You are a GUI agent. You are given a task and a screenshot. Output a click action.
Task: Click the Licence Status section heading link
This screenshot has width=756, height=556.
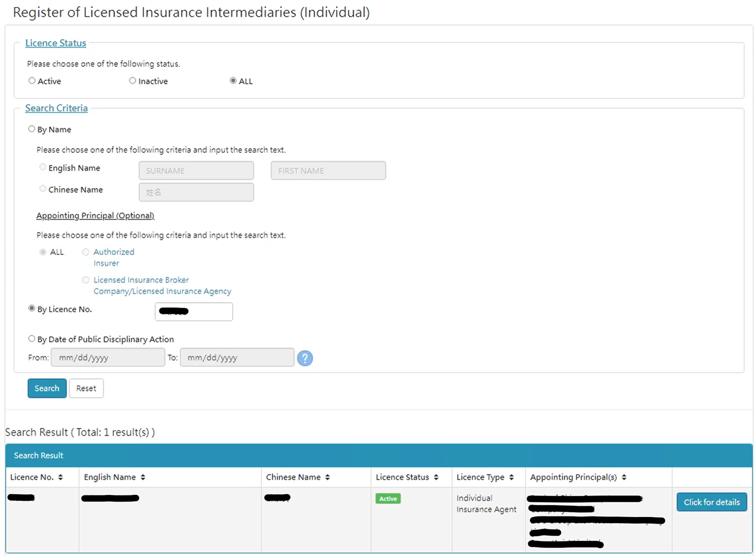[56, 43]
